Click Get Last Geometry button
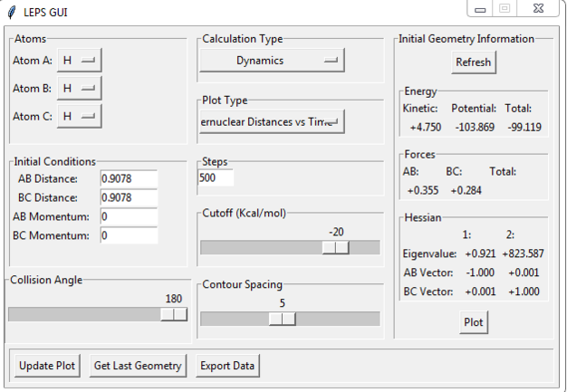The width and height of the screenshot is (567, 392). pyautogui.click(x=139, y=366)
